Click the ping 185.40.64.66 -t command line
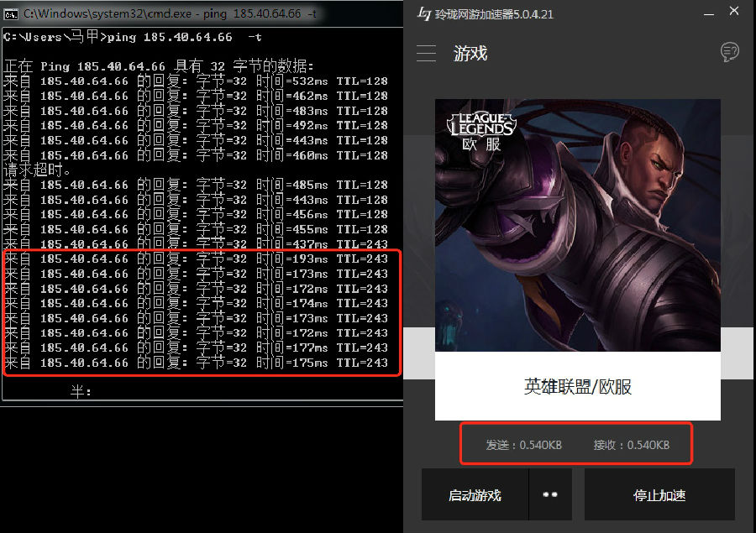The width and height of the screenshot is (756, 533). coord(133,37)
